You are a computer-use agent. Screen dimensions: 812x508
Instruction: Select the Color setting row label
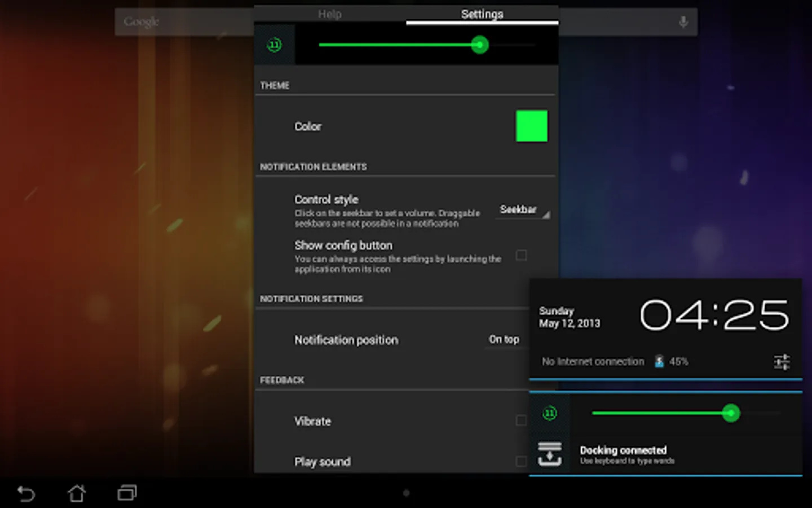pos(308,126)
